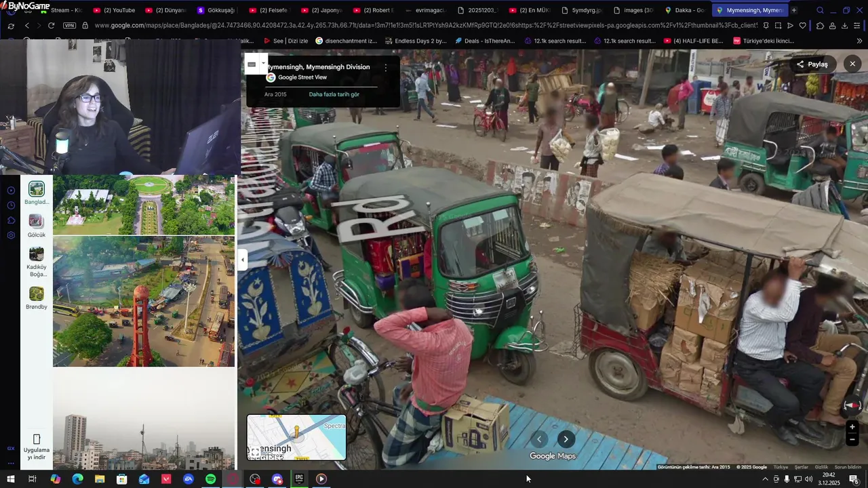Screen dimensions: 868x488
Task: Click the browser downloads icon
Action: (x=844, y=26)
